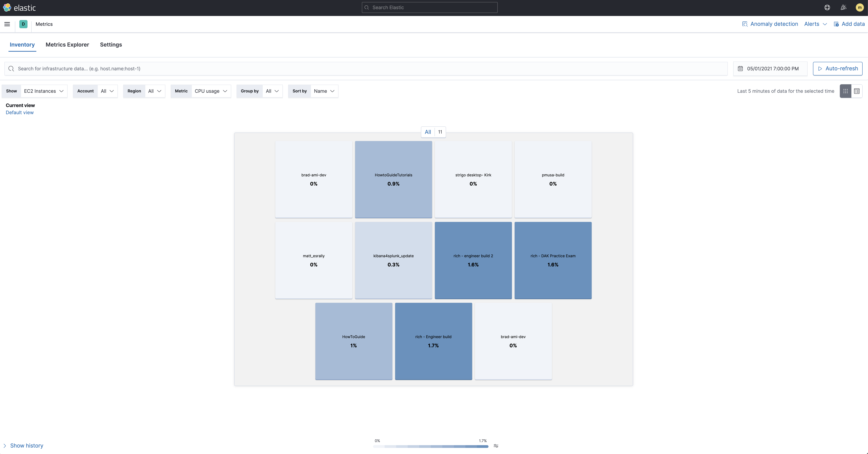
Task: Open the main navigation hamburger menu
Action: 7,24
